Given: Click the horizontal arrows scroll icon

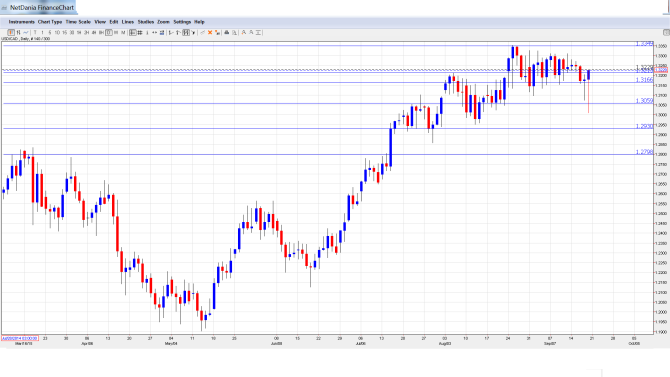Looking at the screenshot, I should coord(154,32).
